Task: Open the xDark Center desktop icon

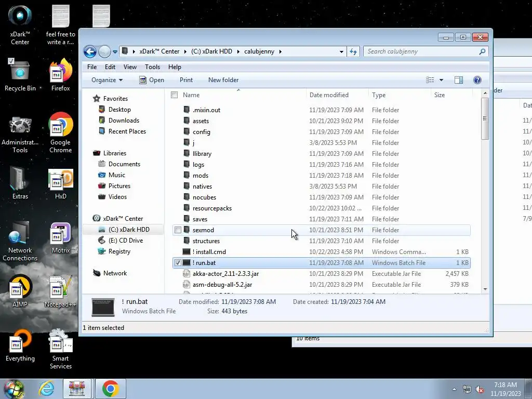Action: point(20,25)
